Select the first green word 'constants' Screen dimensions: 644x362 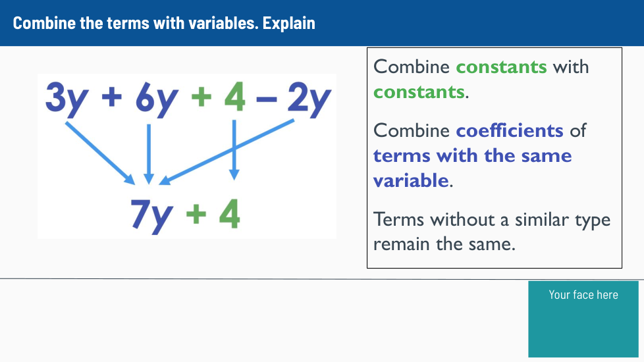(501, 67)
